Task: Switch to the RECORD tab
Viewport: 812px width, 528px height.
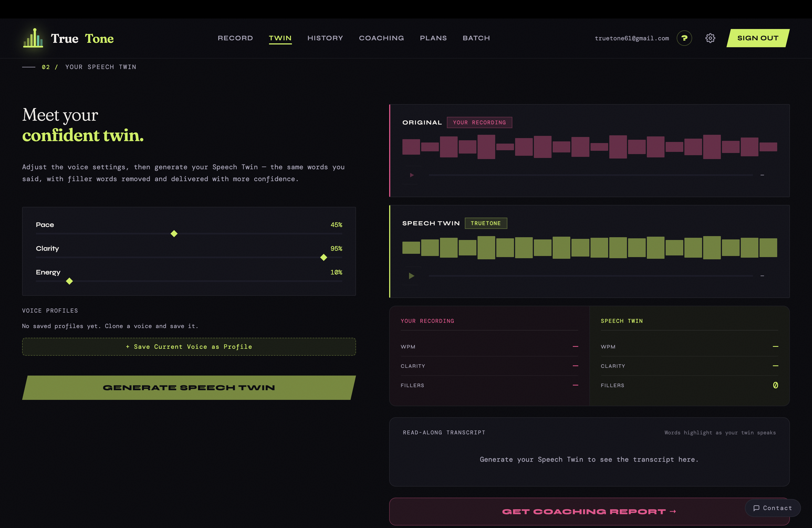Action: (235, 38)
